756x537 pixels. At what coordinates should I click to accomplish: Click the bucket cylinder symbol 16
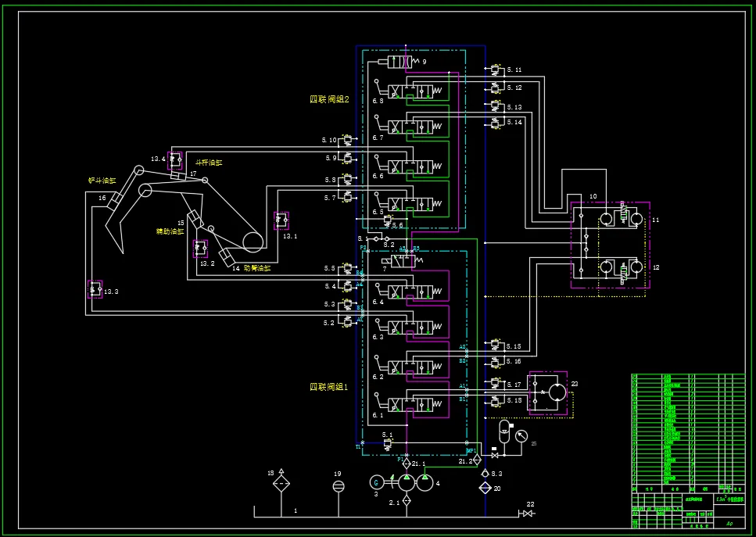115,201
